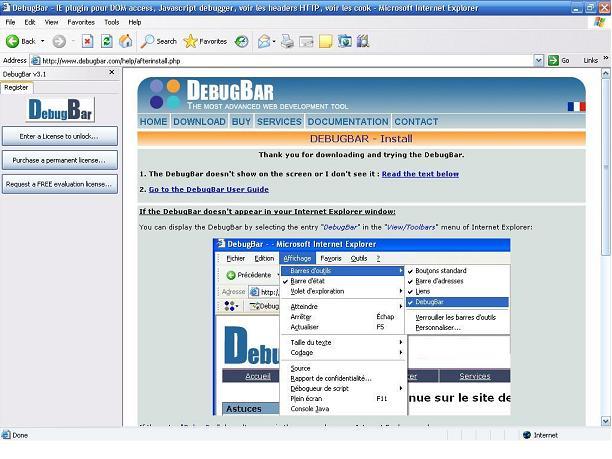Click the Print icon

coord(287,41)
